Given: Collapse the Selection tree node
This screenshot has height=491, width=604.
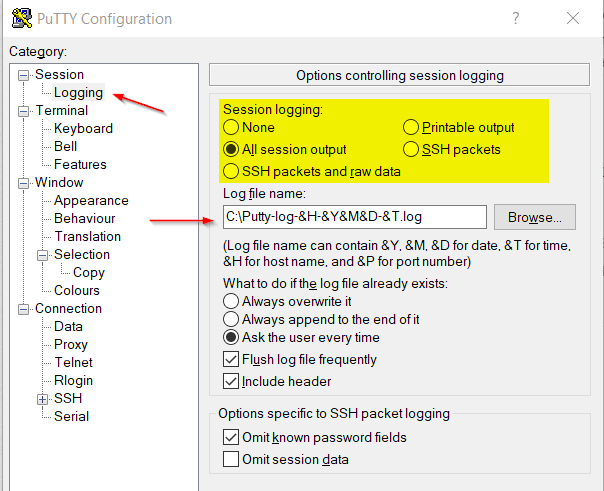Looking at the screenshot, I should coord(43,255).
